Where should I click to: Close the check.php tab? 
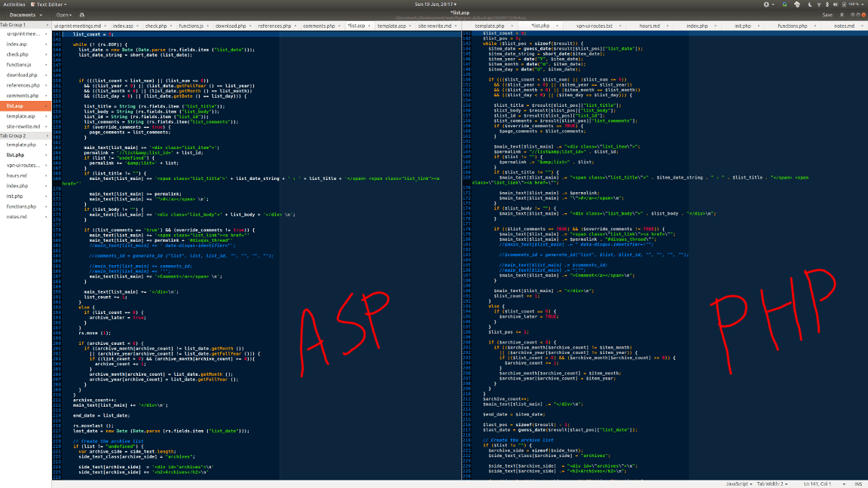click(171, 26)
